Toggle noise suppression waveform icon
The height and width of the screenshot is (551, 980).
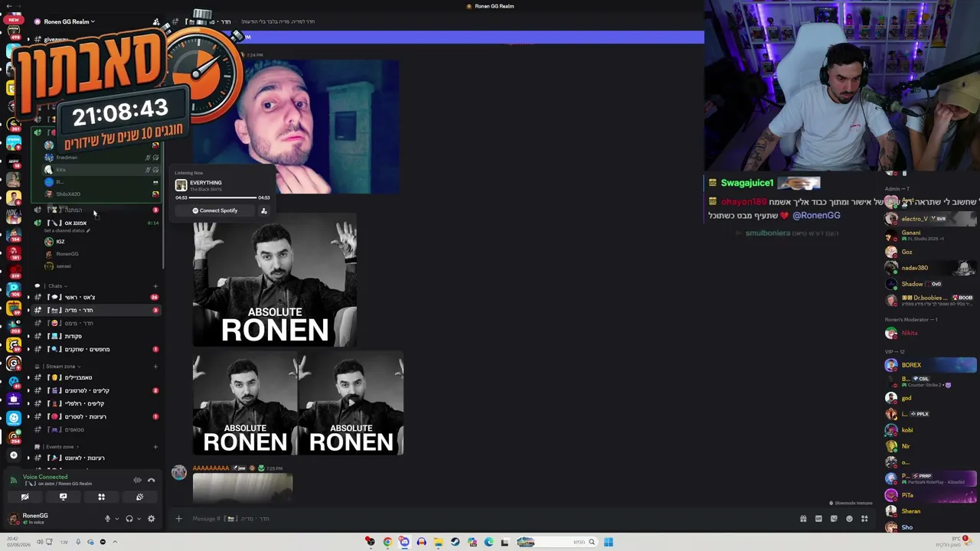[137, 480]
